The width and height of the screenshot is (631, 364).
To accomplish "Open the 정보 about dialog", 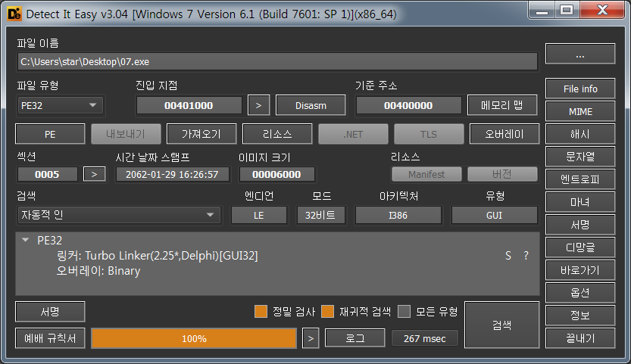I will point(580,316).
